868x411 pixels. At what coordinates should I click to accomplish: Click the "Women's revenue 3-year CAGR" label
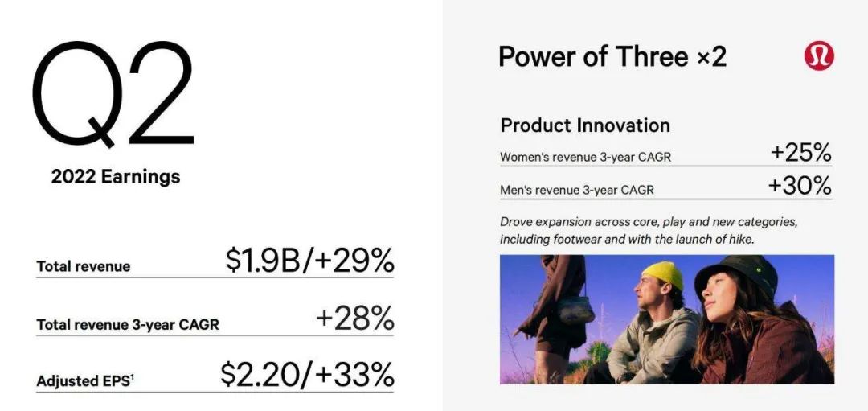pyautogui.click(x=585, y=158)
